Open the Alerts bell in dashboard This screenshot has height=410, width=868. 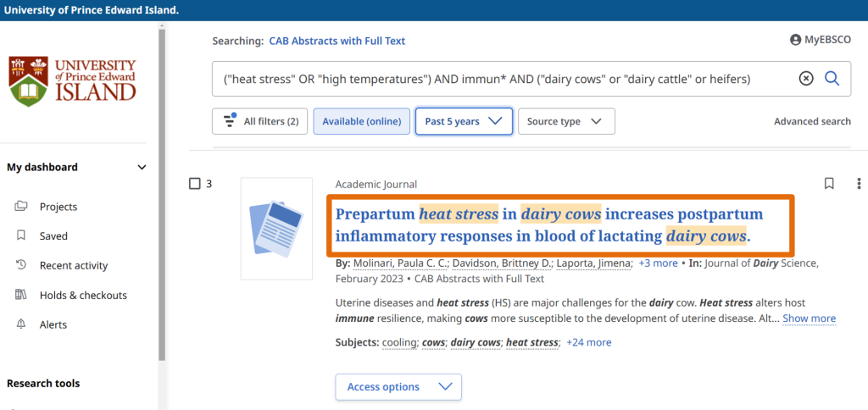click(x=22, y=324)
